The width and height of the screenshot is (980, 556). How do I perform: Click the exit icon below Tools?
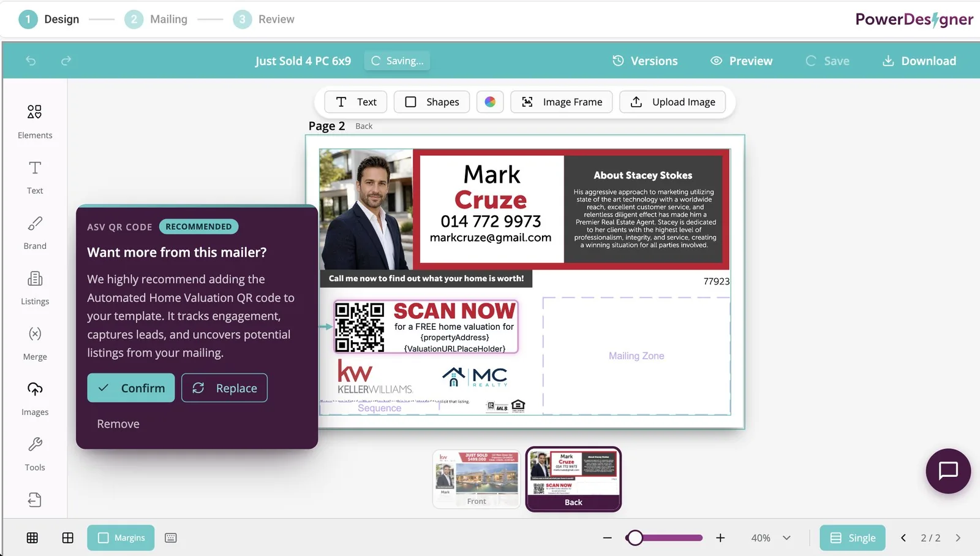[x=35, y=500]
